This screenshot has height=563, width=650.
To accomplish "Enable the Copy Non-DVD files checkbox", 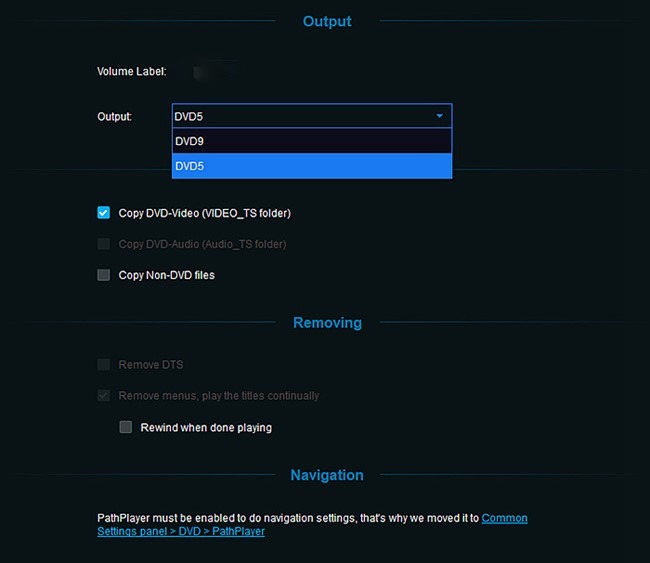I will coord(104,275).
